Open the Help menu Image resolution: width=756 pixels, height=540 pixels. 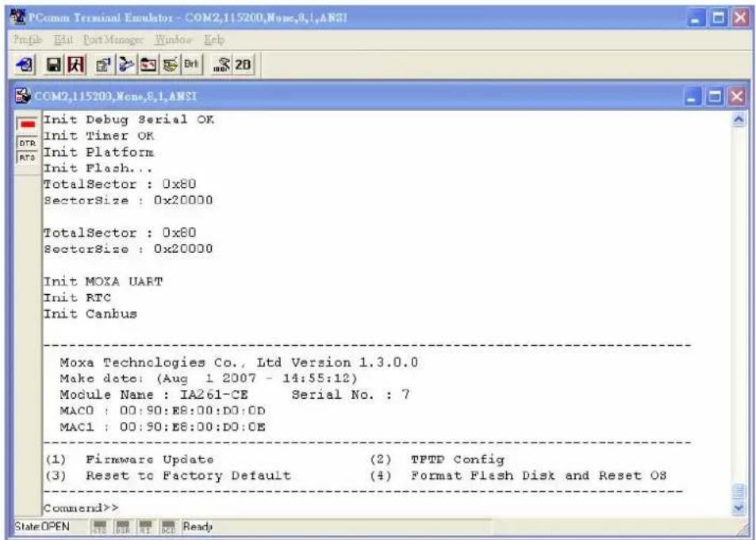[x=214, y=41]
